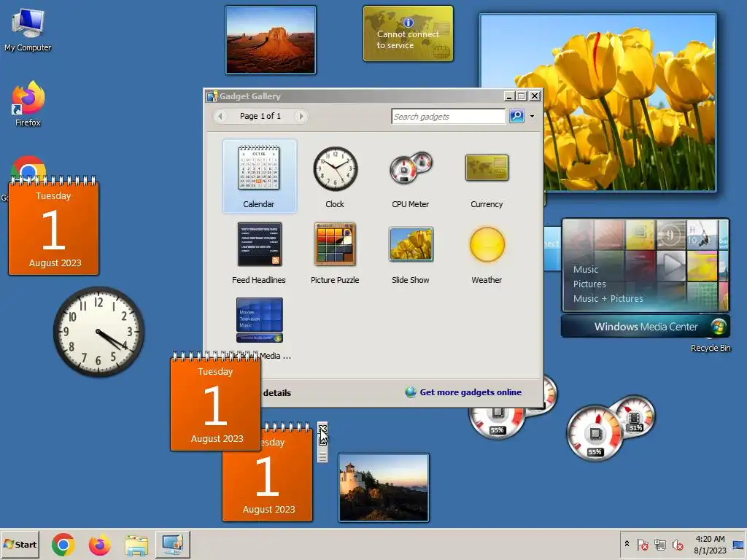747x560 pixels.
Task: Minimize the Gadget Gallery window
Action: pos(508,96)
